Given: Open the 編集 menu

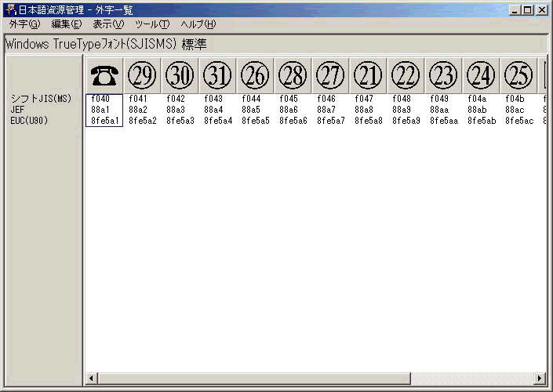Looking at the screenshot, I should pos(66,24).
